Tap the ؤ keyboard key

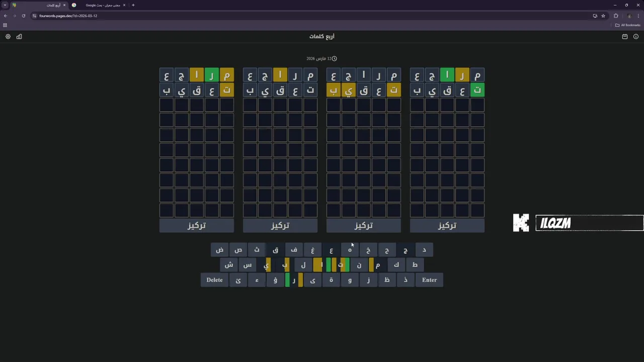[x=276, y=280]
